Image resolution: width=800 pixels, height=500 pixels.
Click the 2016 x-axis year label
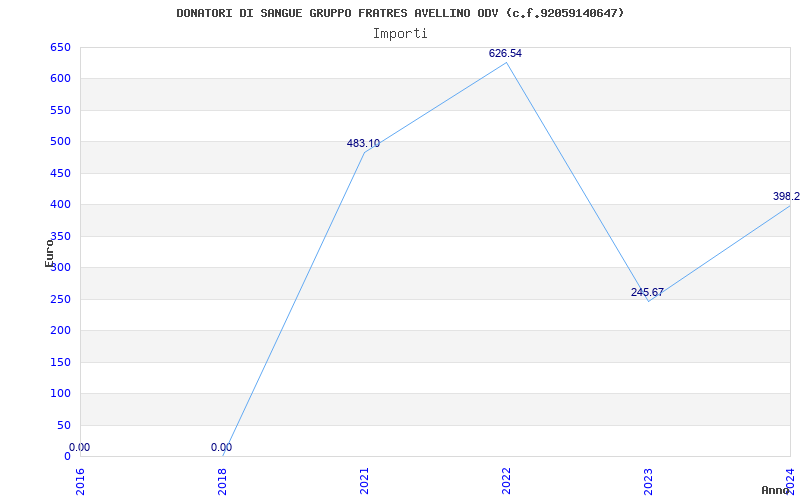coord(81,482)
